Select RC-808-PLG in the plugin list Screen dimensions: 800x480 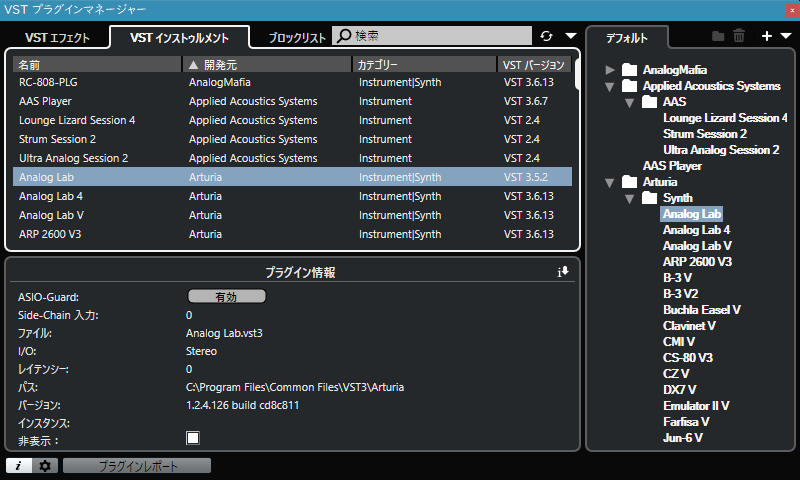click(x=292, y=82)
